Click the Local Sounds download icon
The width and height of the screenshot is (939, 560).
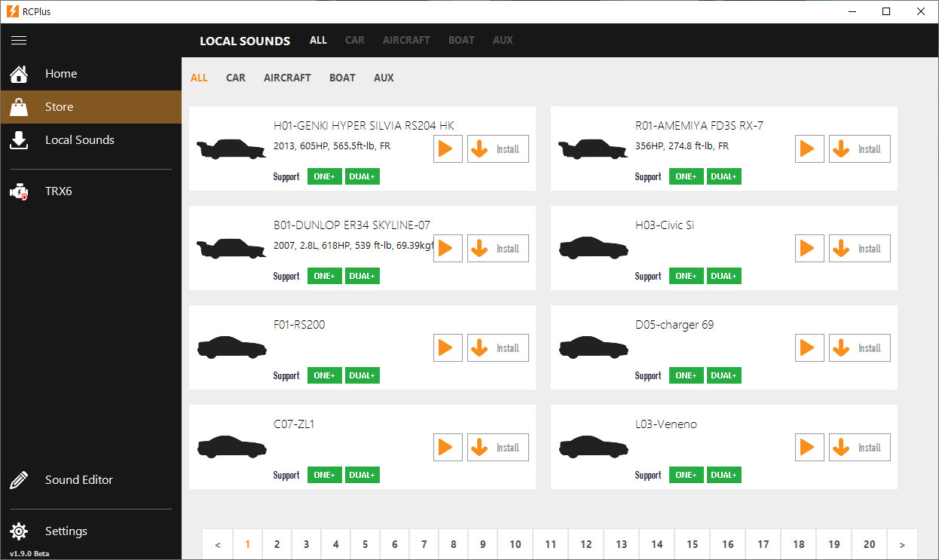pos(19,140)
